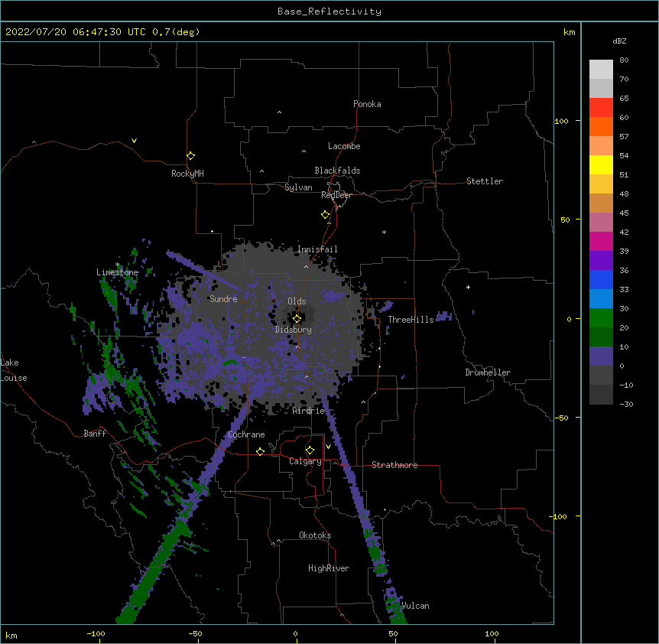
Task: Click the yellow 54 dBZ legend swatch
Action: point(601,164)
